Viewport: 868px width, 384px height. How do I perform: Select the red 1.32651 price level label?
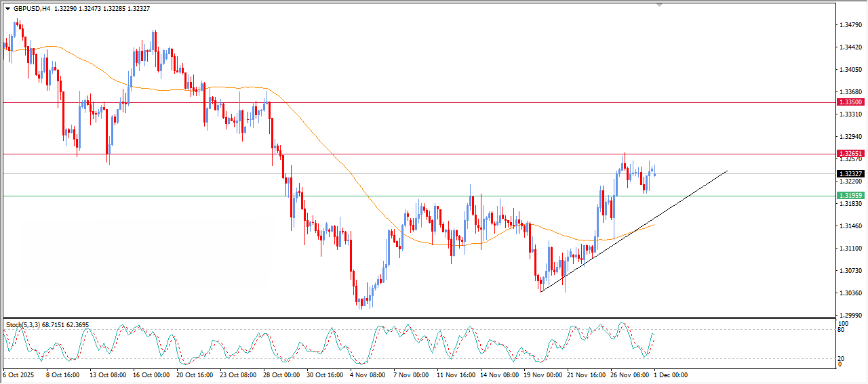coord(850,154)
